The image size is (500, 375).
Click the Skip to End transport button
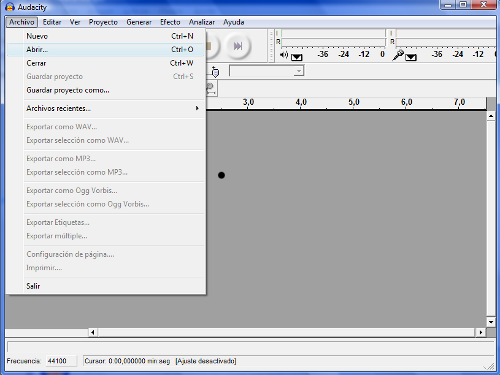pos(237,46)
